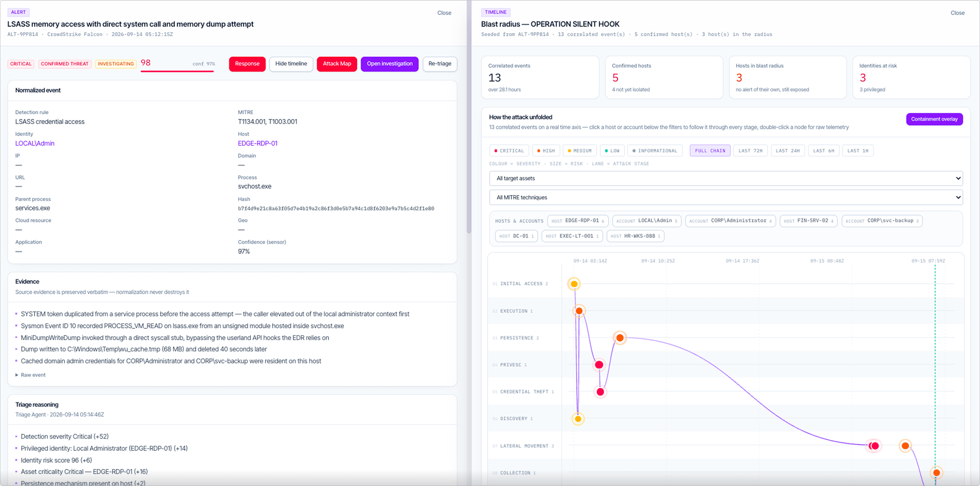Screen dimensions: 980x486
Task: Toggle the High severity filter
Action: (546, 151)
